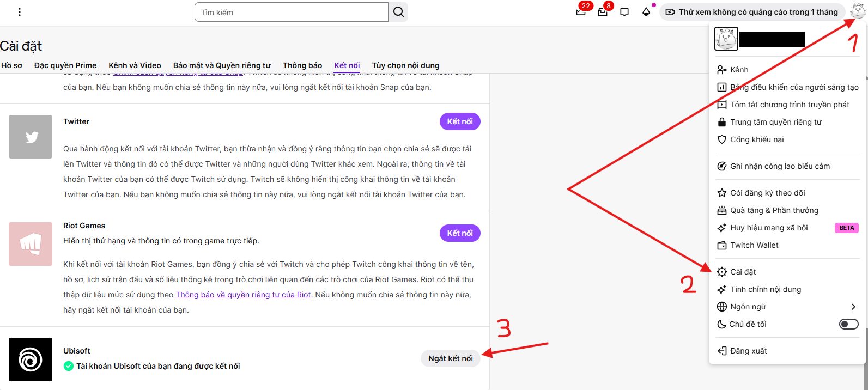The image size is (868, 390).
Task: Click the star icon for Gói đăng ký
Action: click(x=722, y=193)
